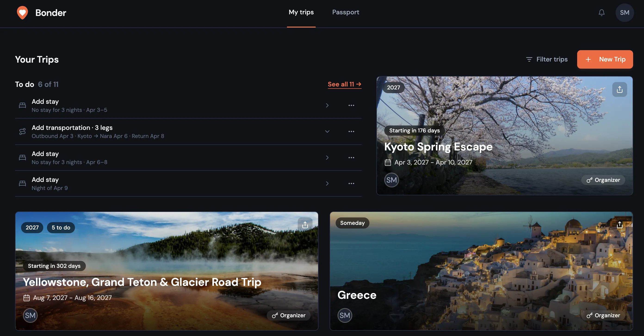Open Add stay Apr 6–8 chevron

[327, 158]
